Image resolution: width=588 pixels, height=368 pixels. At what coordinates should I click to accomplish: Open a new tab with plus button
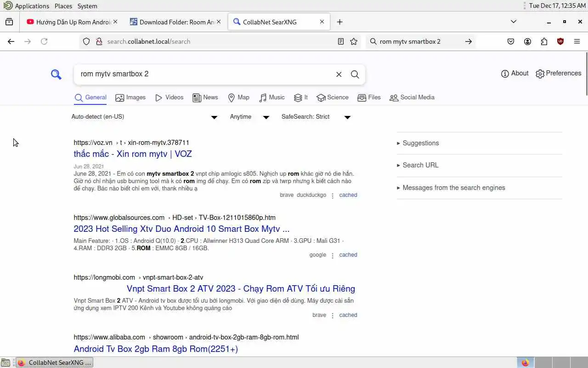tap(339, 22)
